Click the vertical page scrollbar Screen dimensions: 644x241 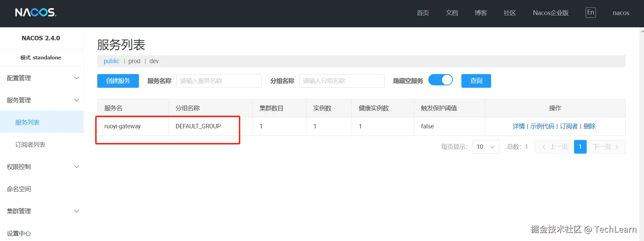coord(642,134)
